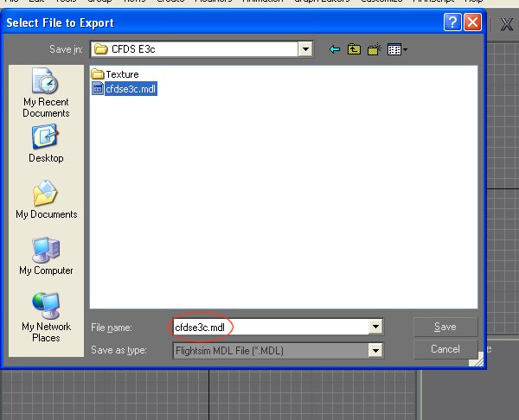Image resolution: width=519 pixels, height=420 pixels.
Task: Create a new folder using toolbar icon
Action: 375,50
